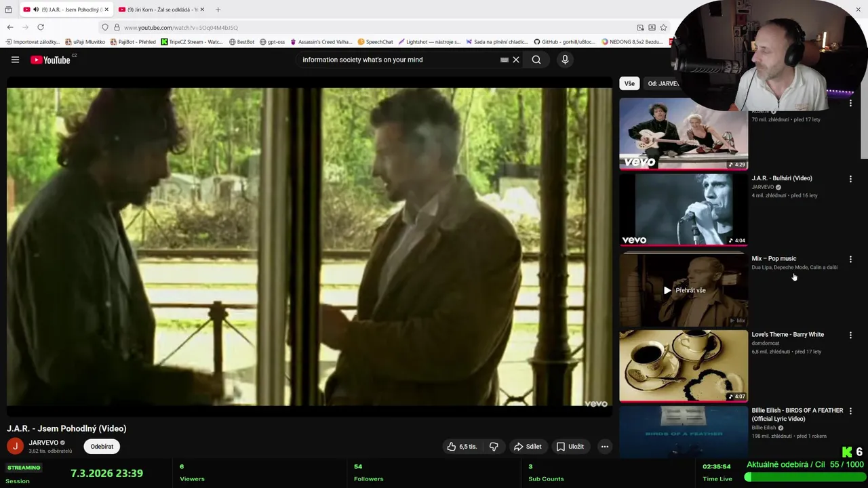Image resolution: width=868 pixels, height=488 pixels.
Task: Share the video with Sdílet
Action: click(x=528, y=447)
